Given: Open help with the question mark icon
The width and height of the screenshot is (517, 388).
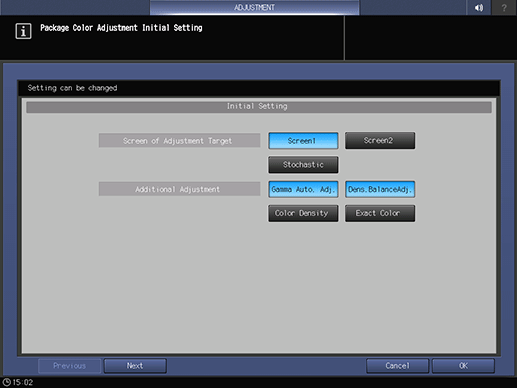Looking at the screenshot, I should pos(504,7).
